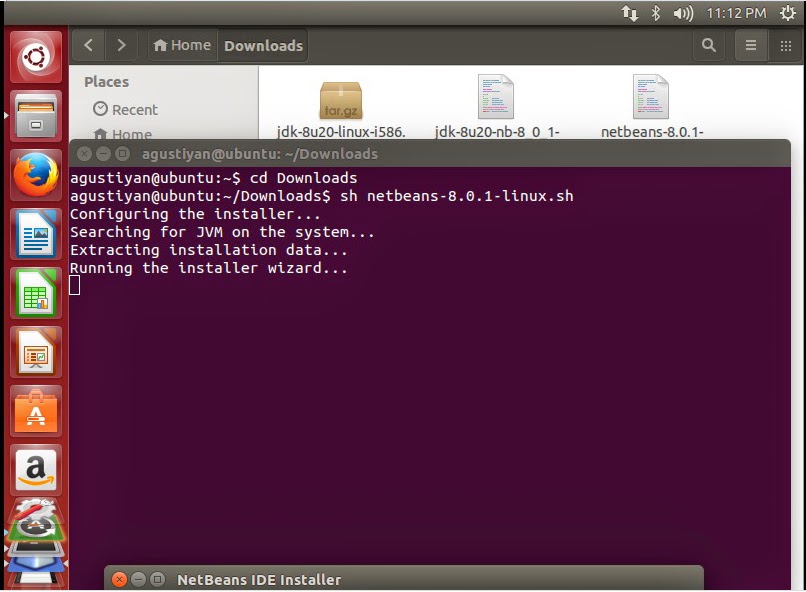Image resolution: width=806 pixels, height=592 pixels.
Task: Click terminal title agustiyan@ubuntu: ~/Downloads
Action: [260, 154]
